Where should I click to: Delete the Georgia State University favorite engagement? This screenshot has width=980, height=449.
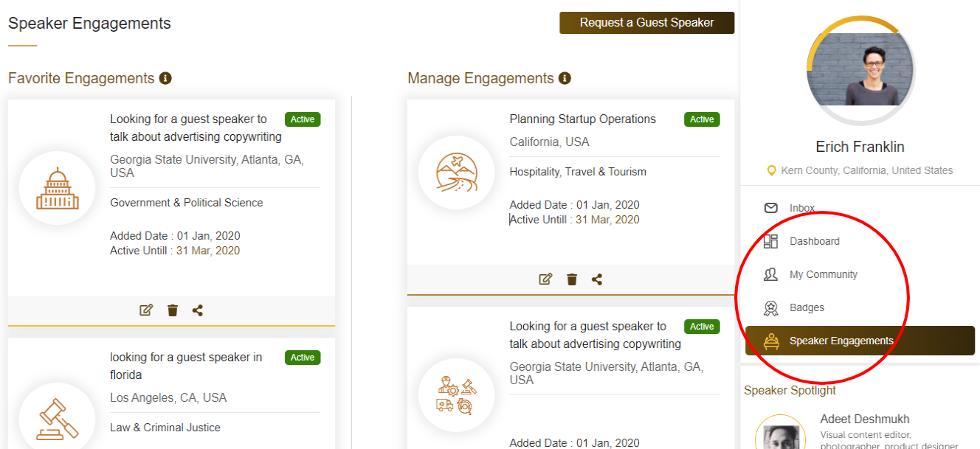pos(173,310)
